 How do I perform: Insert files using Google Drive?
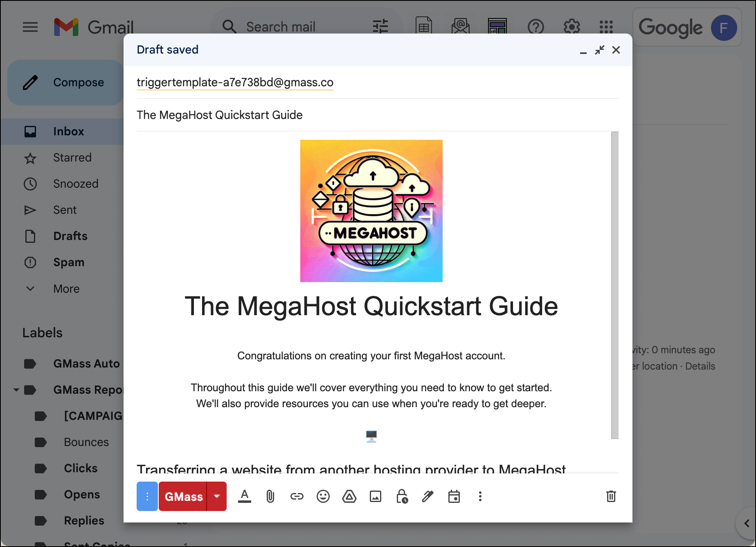[x=349, y=496]
